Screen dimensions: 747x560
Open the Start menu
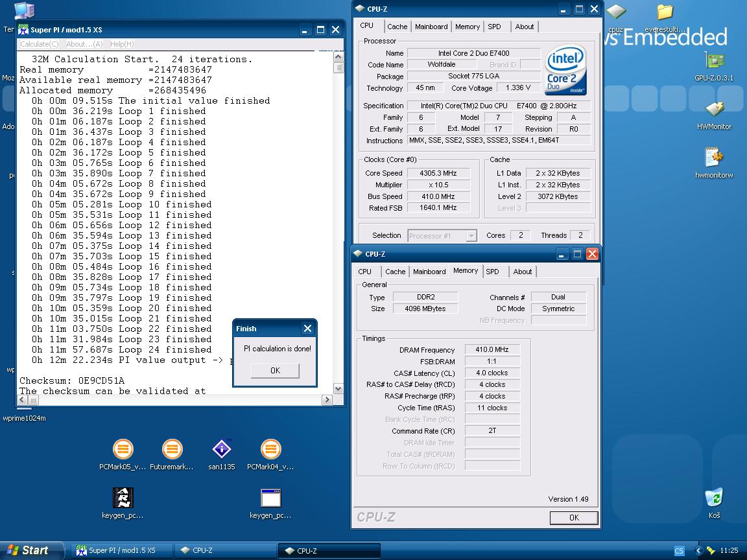30,550
